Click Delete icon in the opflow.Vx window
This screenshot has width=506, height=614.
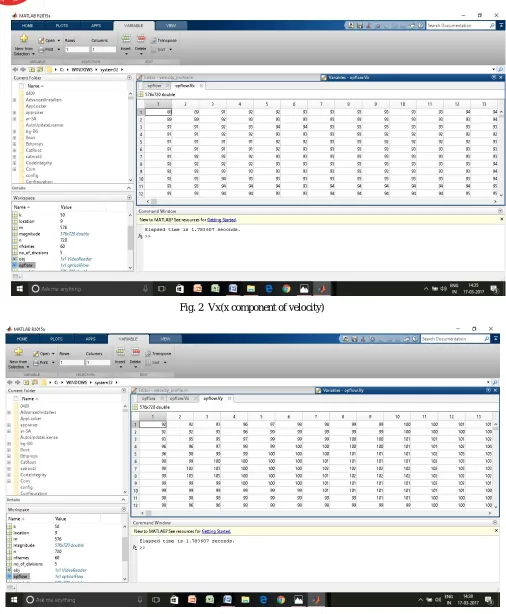click(x=141, y=38)
